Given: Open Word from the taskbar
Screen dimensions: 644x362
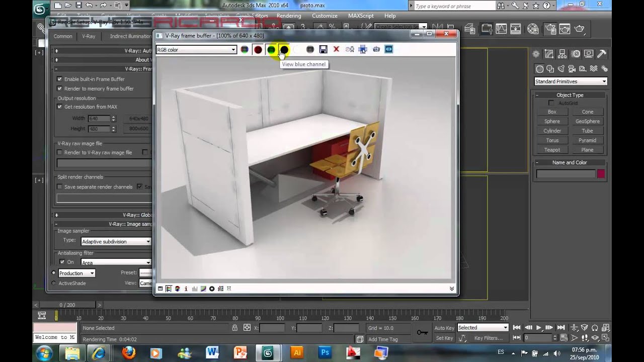Looking at the screenshot, I should [212, 352].
